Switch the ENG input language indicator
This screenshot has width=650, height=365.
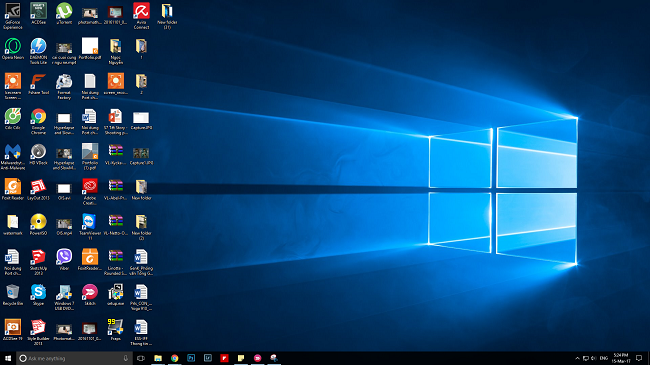[x=604, y=358]
